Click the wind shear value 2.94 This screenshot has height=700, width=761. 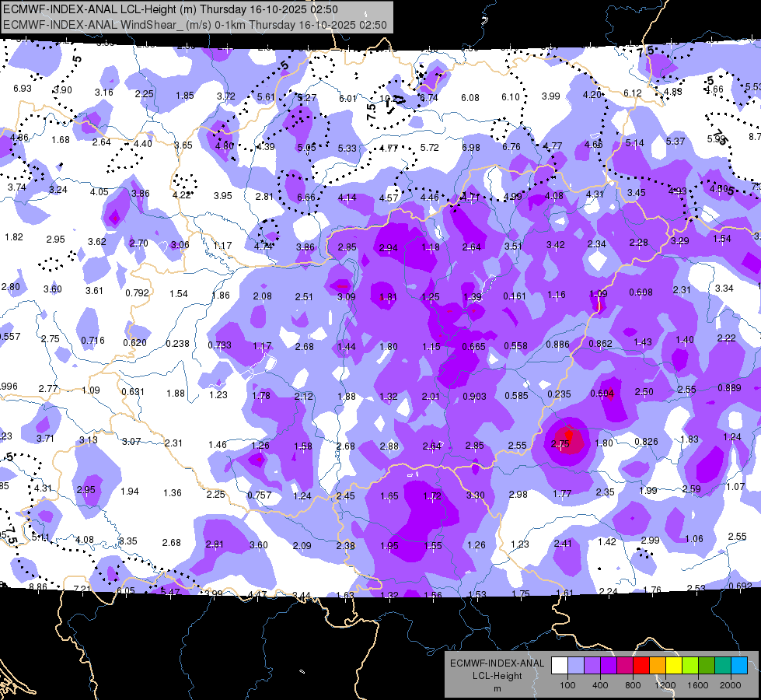tap(388, 248)
